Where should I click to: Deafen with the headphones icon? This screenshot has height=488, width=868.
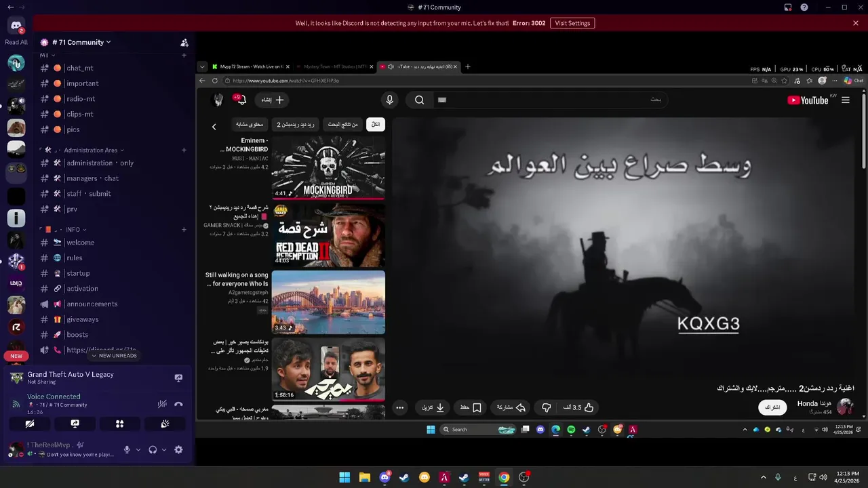click(153, 449)
